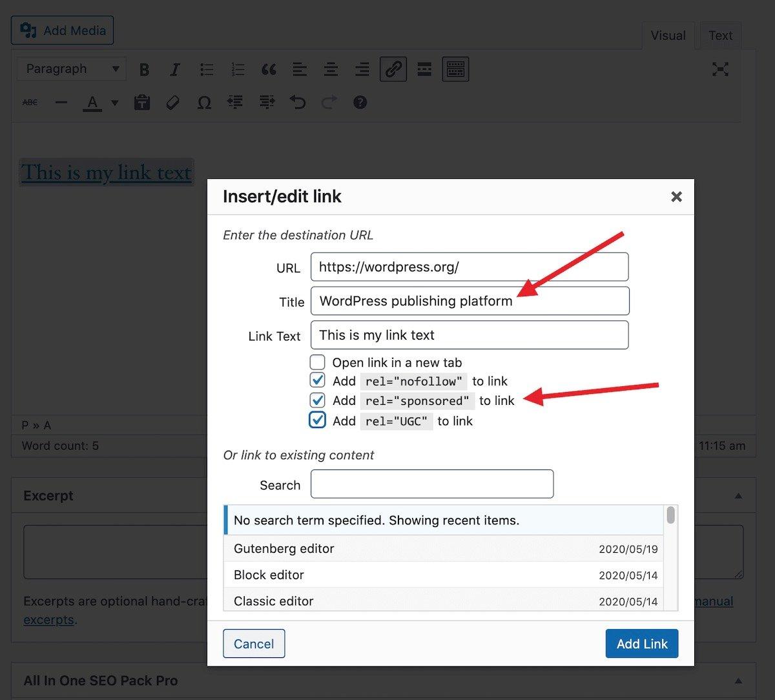Toggle bold formatting
775x700 pixels.
[x=145, y=69]
